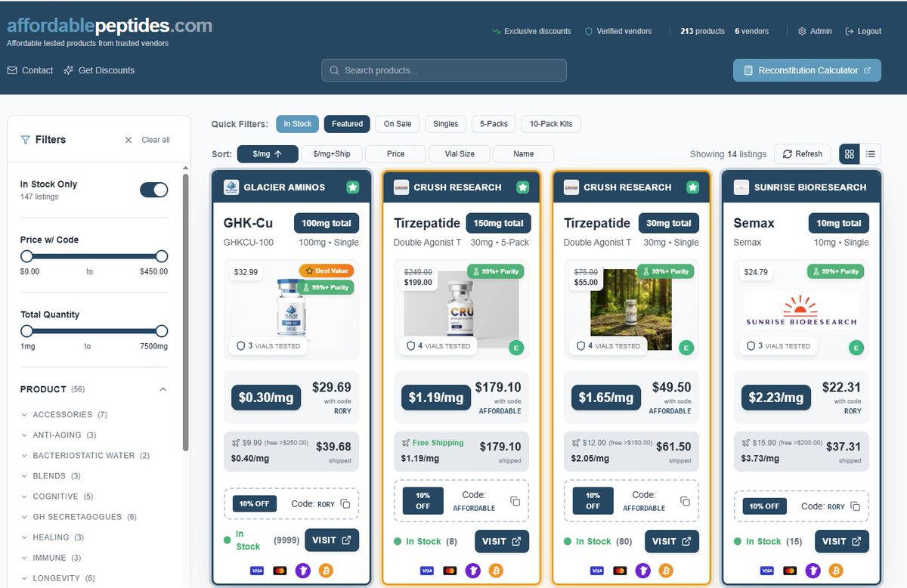Switch to grid view layout
This screenshot has width=907, height=588.
(x=850, y=154)
